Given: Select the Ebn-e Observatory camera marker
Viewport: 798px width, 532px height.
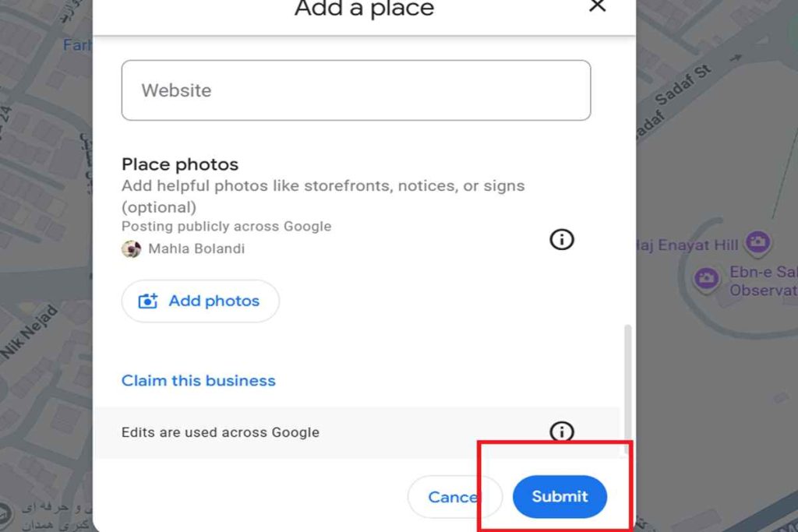Looking at the screenshot, I should pos(707,278).
